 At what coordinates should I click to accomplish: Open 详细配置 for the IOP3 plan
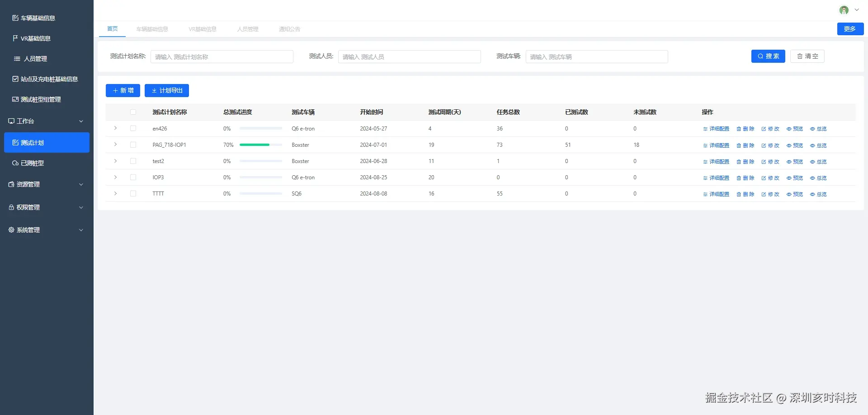point(716,178)
